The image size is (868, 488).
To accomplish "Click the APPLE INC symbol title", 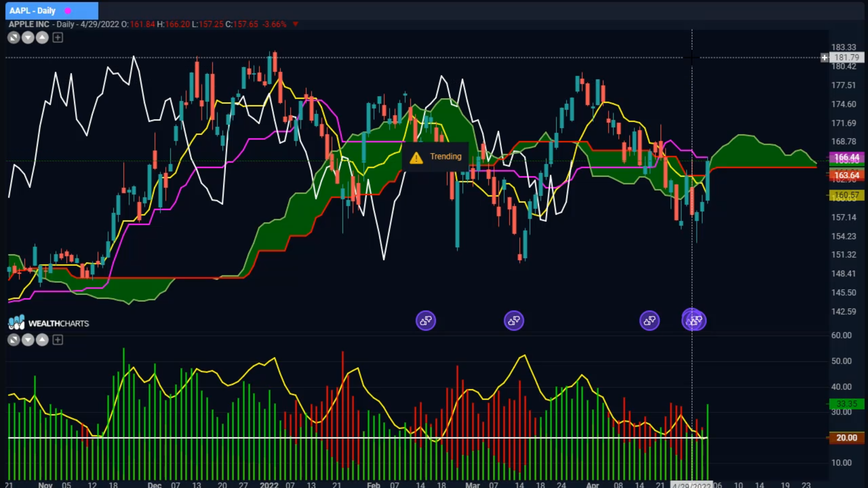I will click(29, 24).
